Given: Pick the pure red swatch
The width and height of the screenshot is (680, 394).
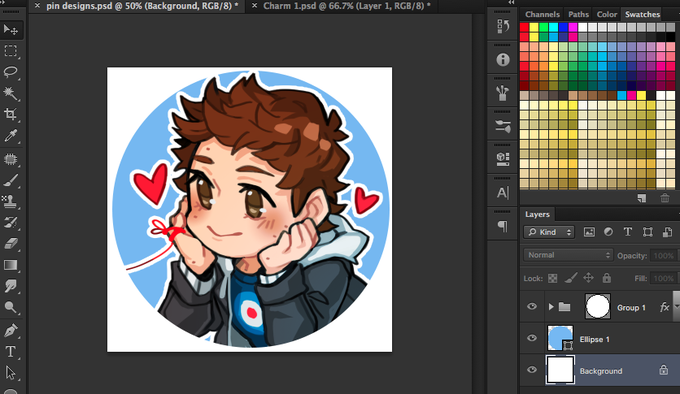Looking at the screenshot, I should point(524,27).
